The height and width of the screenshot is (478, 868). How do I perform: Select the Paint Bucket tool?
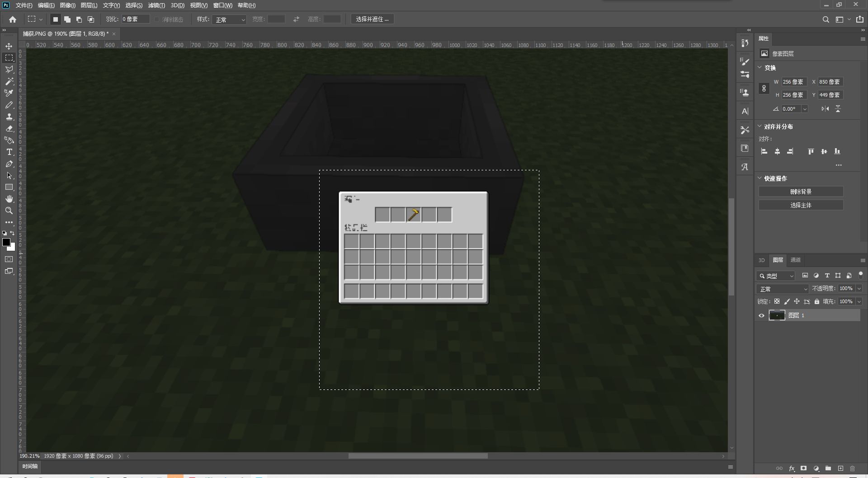click(x=9, y=140)
